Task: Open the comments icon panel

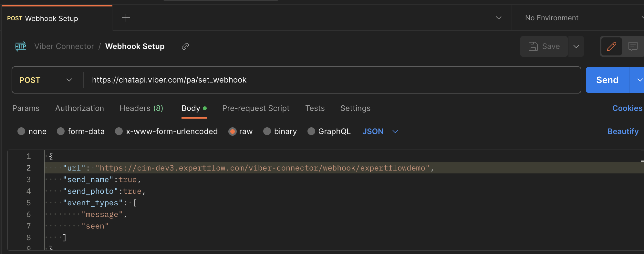Action: (633, 46)
